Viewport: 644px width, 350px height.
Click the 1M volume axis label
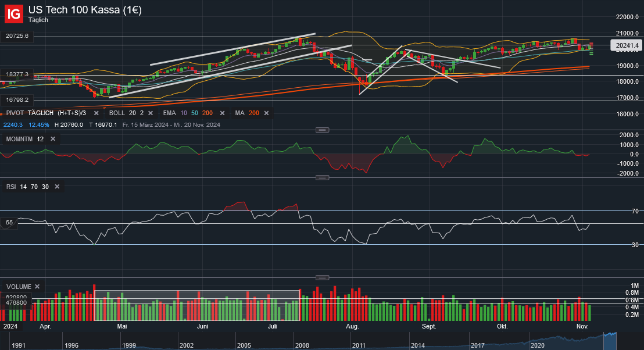[635, 285]
